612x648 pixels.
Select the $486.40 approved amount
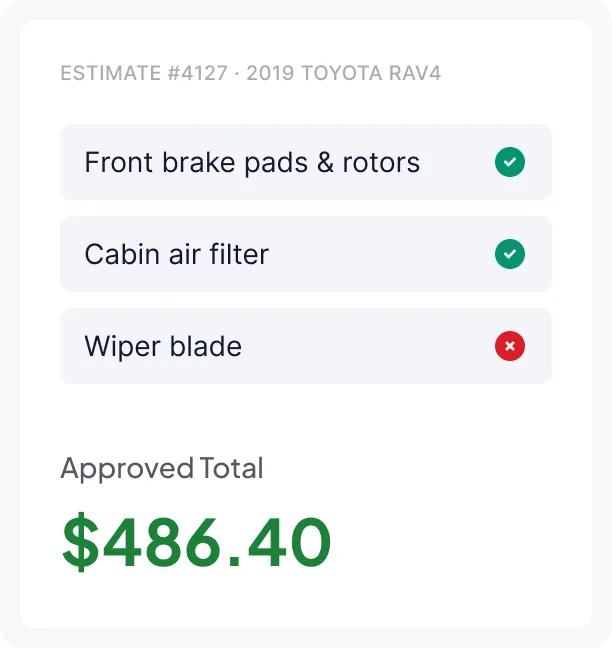(x=196, y=541)
